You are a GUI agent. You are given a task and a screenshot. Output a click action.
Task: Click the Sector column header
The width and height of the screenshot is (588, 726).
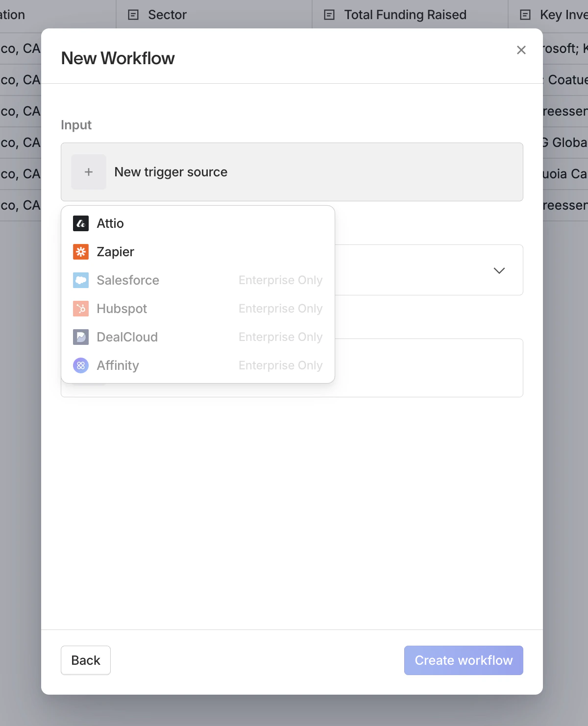214,15
